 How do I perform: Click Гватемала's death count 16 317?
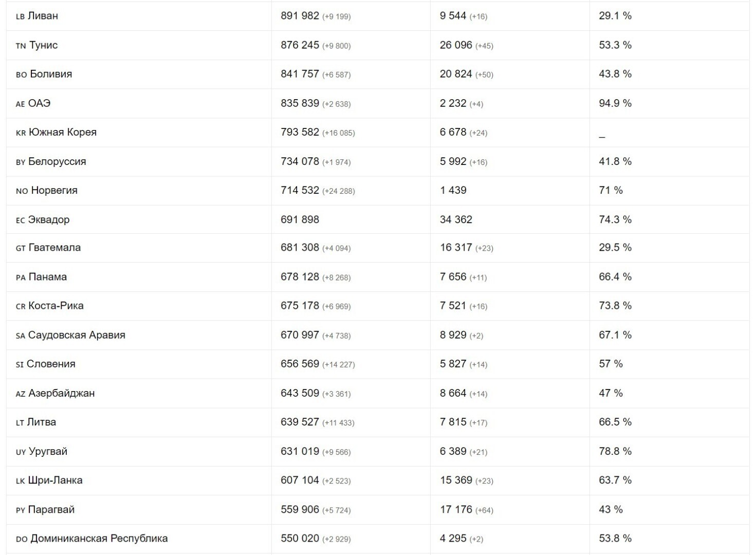click(x=455, y=248)
